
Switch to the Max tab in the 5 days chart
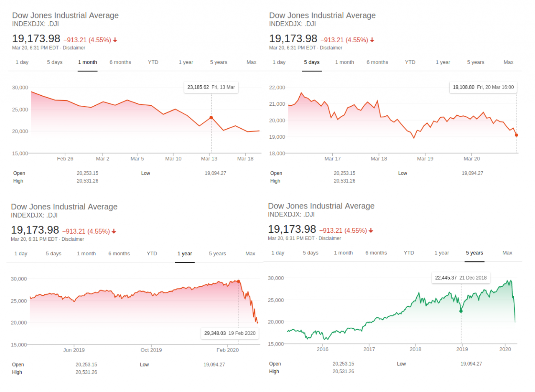point(508,62)
